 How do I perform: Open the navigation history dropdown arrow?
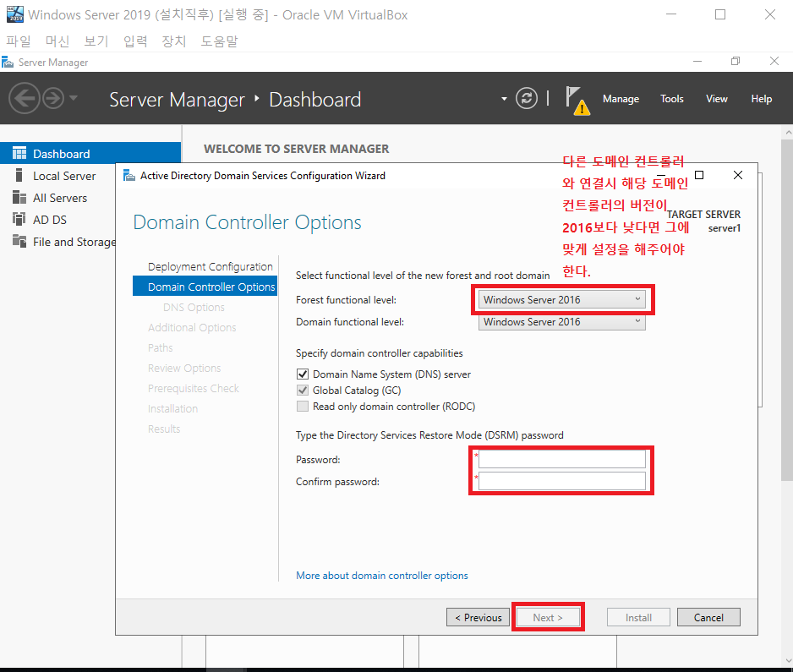click(74, 98)
